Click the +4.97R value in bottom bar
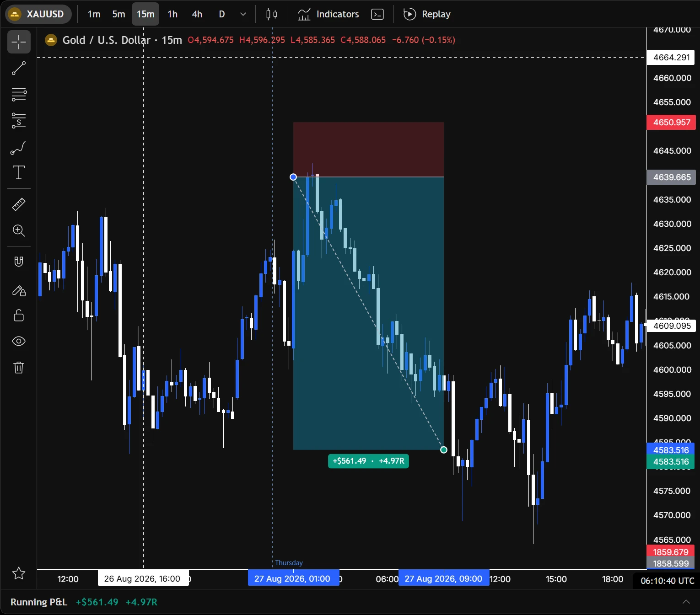The height and width of the screenshot is (615, 700). tap(141, 602)
